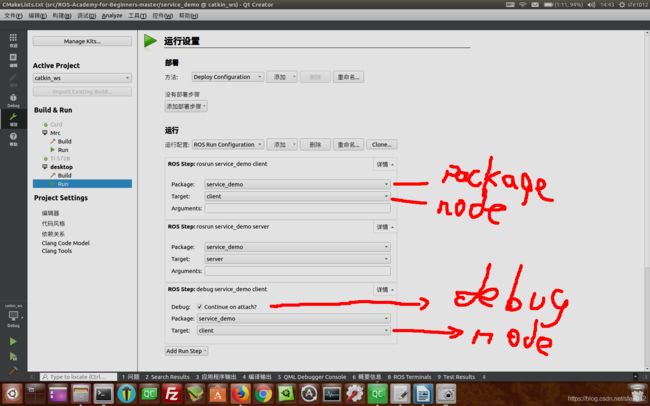Image resolution: width=650 pixels, height=406 pixels.
Task: Open Target dropdown showing server
Action: (x=297, y=259)
